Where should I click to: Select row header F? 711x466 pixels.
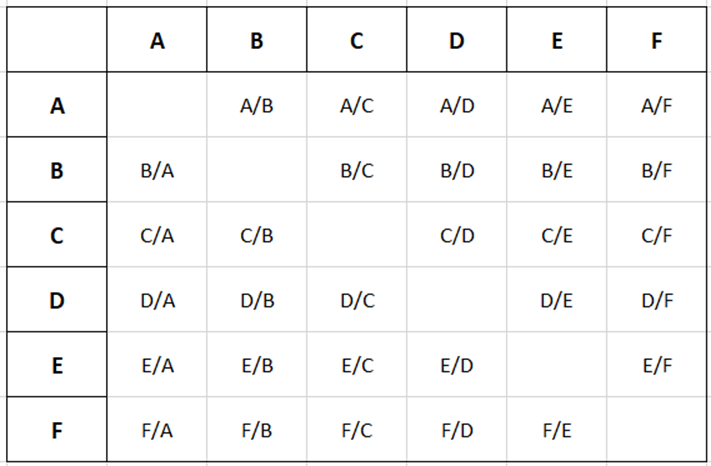click(x=57, y=430)
